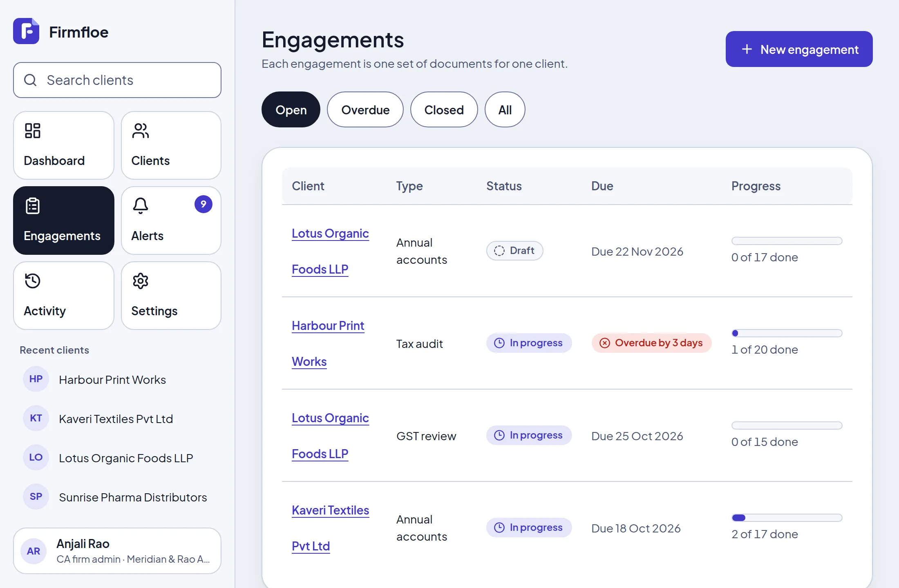899x588 pixels.
Task: Click the clock icon in Kaveri Textiles row status
Action: (499, 528)
